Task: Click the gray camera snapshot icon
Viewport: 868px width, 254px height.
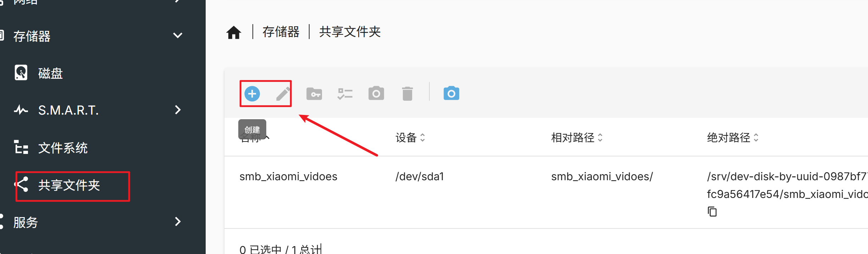Action: pos(376,93)
